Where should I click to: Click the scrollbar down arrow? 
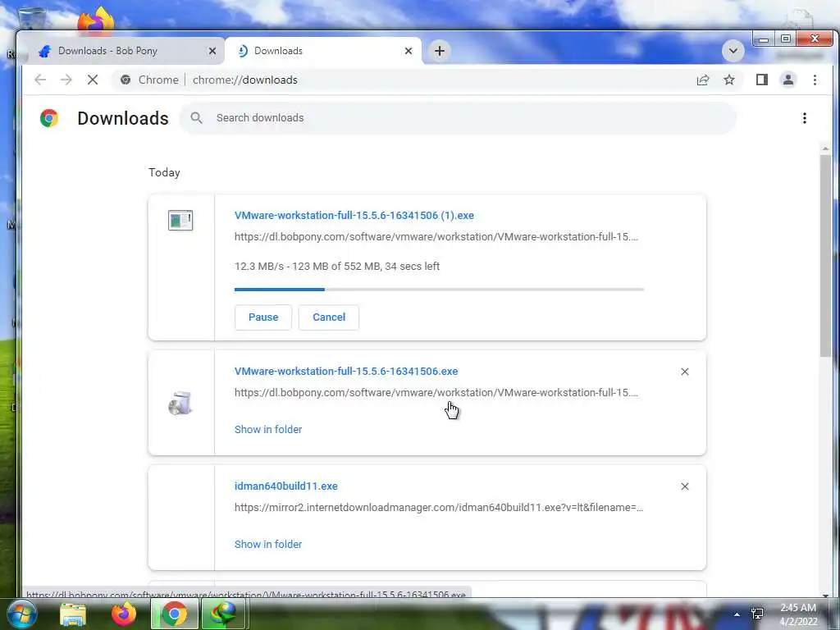[x=825, y=594]
